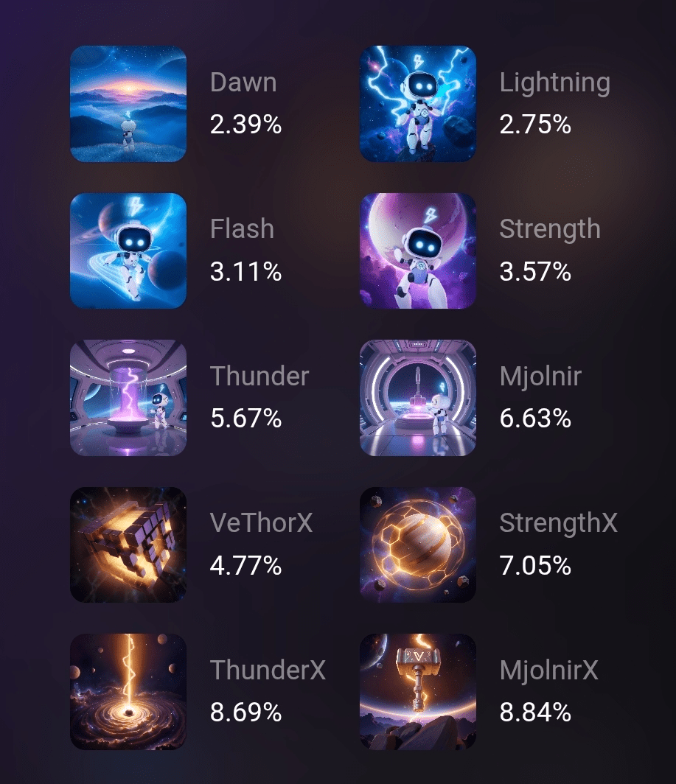
Task: Select the Lightning robot thumbnail
Action: point(418,103)
